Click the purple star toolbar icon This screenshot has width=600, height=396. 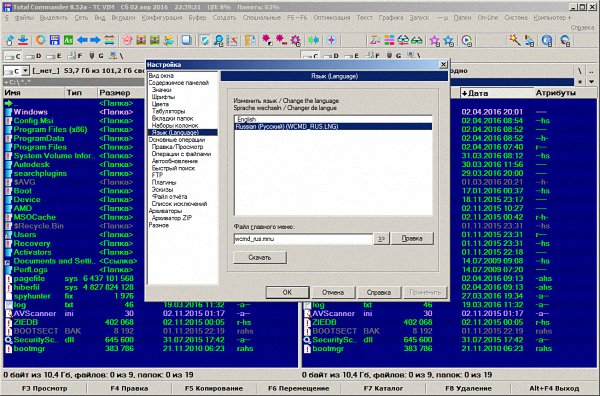(435, 40)
